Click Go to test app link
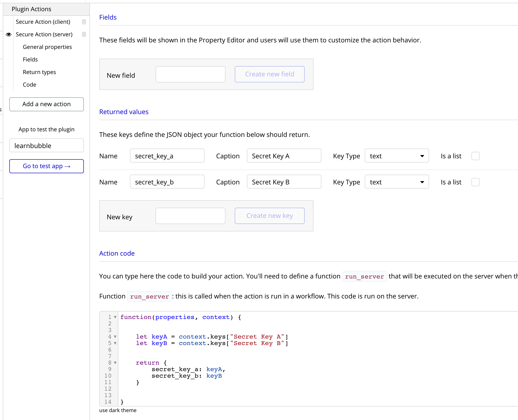The image size is (518, 420). [x=47, y=166]
